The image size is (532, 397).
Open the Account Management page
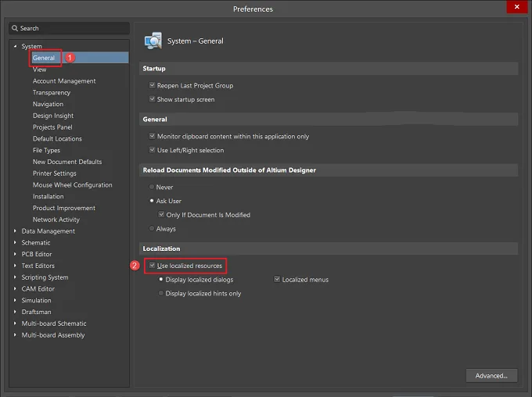(64, 81)
